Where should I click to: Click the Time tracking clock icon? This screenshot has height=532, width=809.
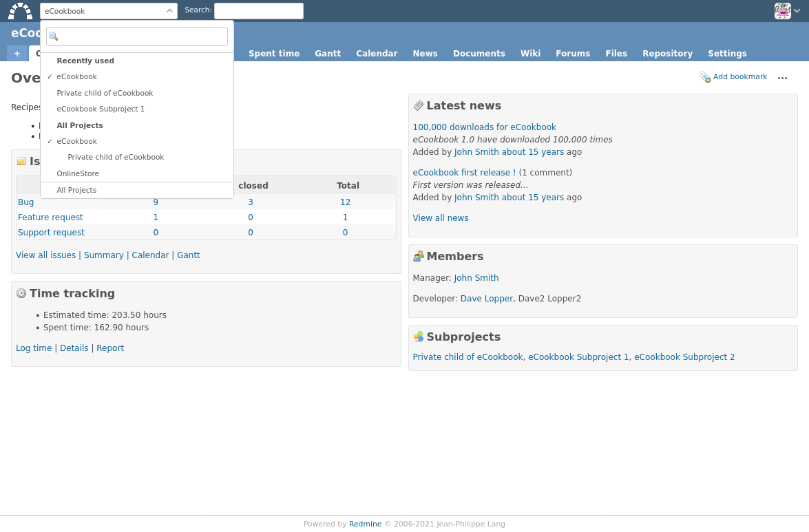pos(21,293)
